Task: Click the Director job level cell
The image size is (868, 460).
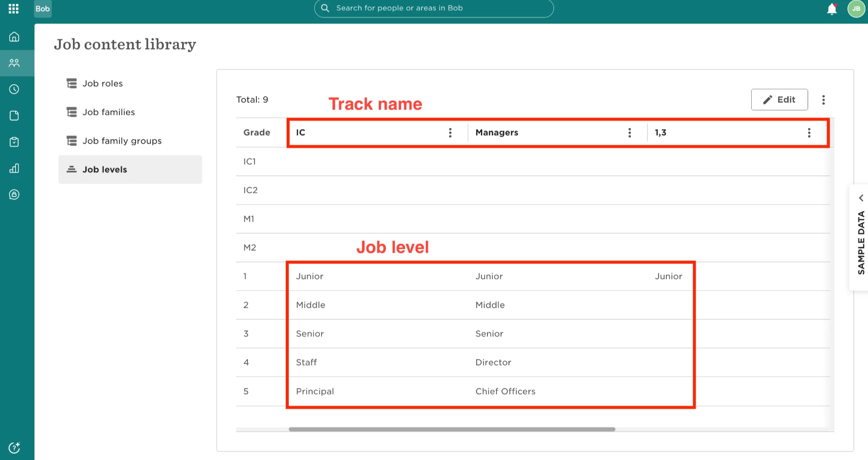Action: (x=493, y=363)
